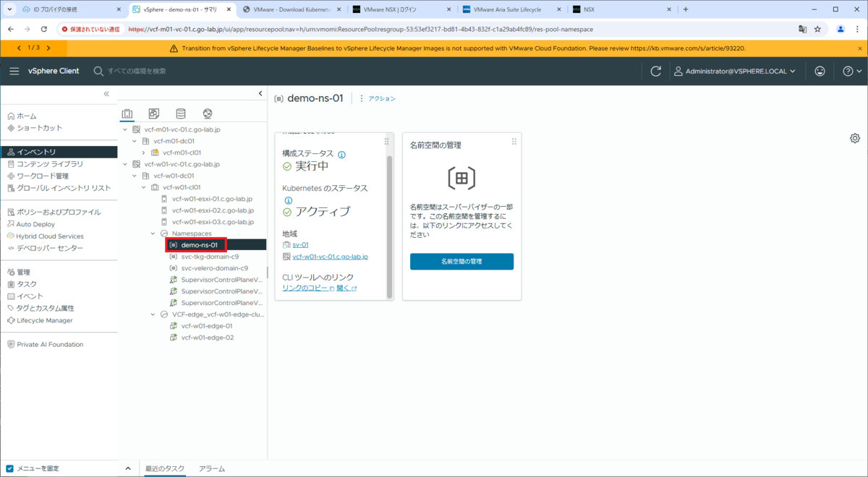The width and height of the screenshot is (868, 477).
Task: Click the browser reload button
Action: 44,29
